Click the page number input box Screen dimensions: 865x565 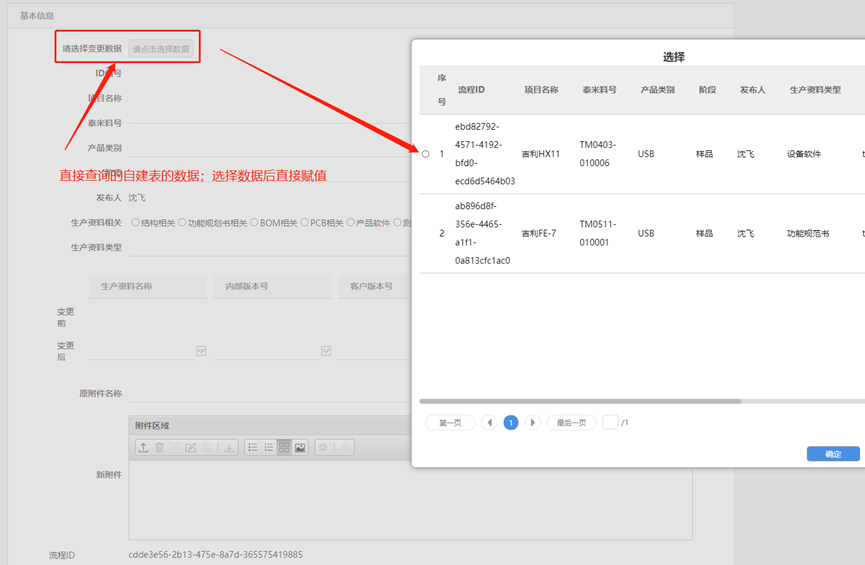[x=610, y=423]
